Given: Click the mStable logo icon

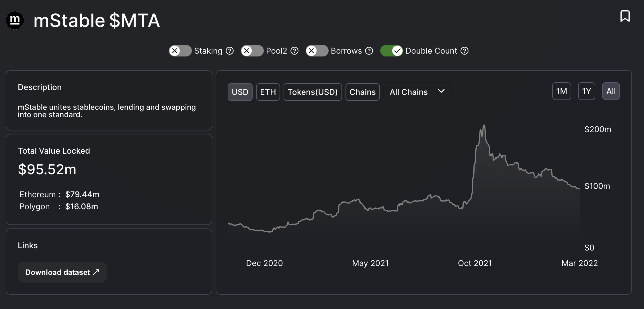Looking at the screenshot, I should click(15, 20).
